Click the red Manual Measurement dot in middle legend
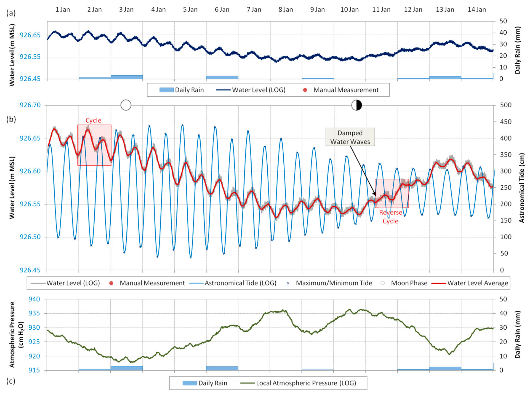The width and height of the screenshot is (532, 396). click(111, 283)
